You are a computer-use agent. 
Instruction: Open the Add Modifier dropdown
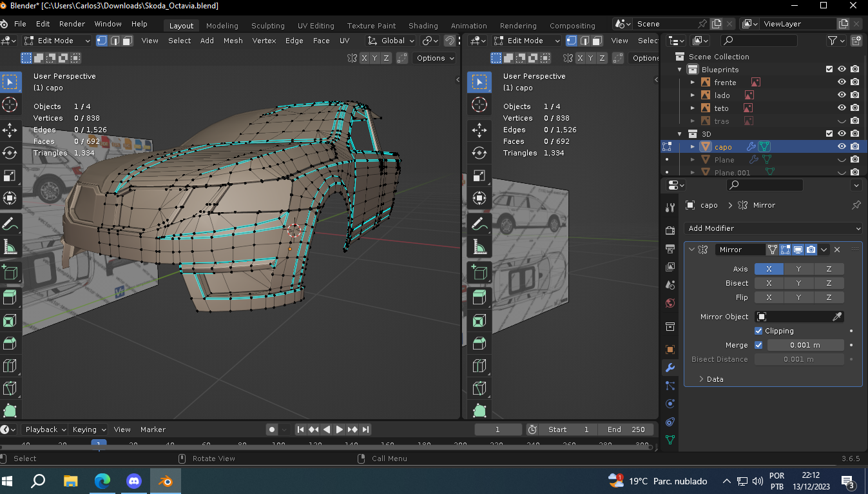(773, 228)
